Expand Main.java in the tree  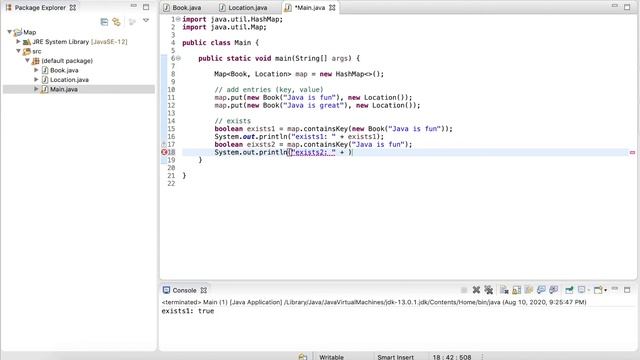point(36,89)
